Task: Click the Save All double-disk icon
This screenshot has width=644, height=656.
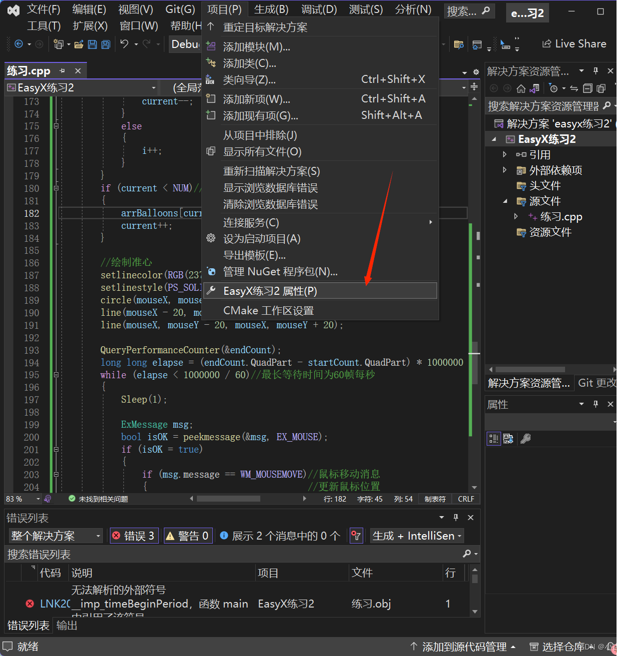Action: (x=106, y=44)
